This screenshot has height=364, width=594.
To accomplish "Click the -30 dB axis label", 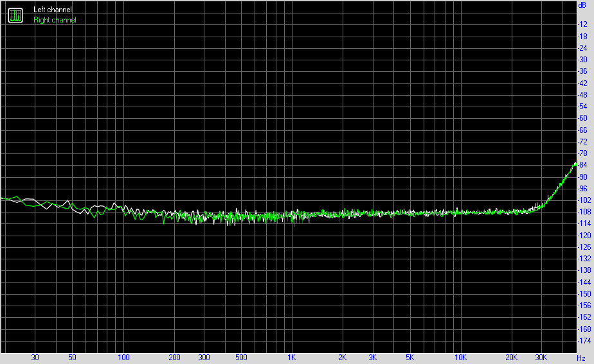I will (582, 60).
